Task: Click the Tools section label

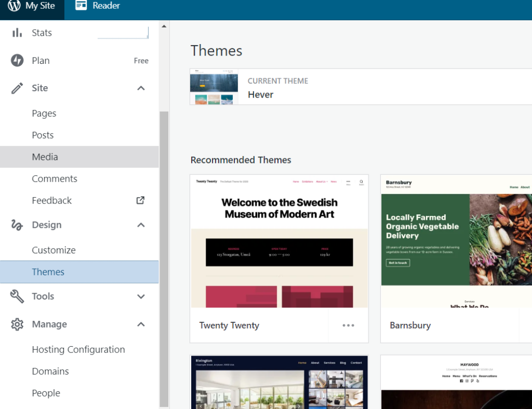Action: pyautogui.click(x=43, y=296)
